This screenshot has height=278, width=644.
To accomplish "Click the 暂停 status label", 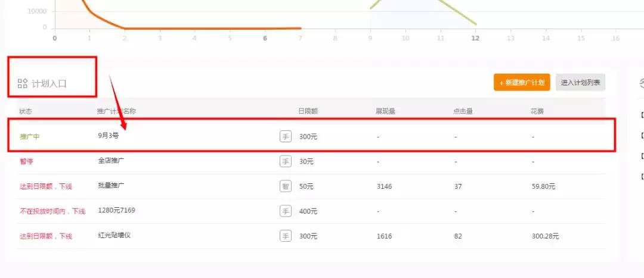I will click(x=26, y=161).
